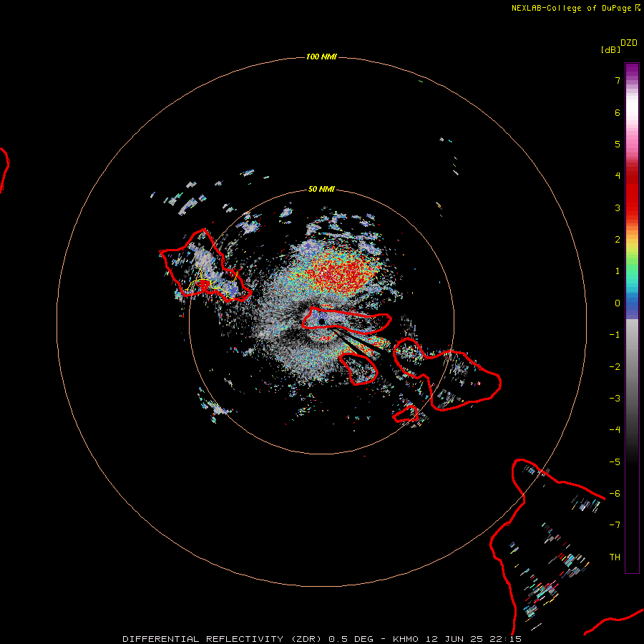
Task: Click the 5 value on color scale
Action: [x=618, y=144]
